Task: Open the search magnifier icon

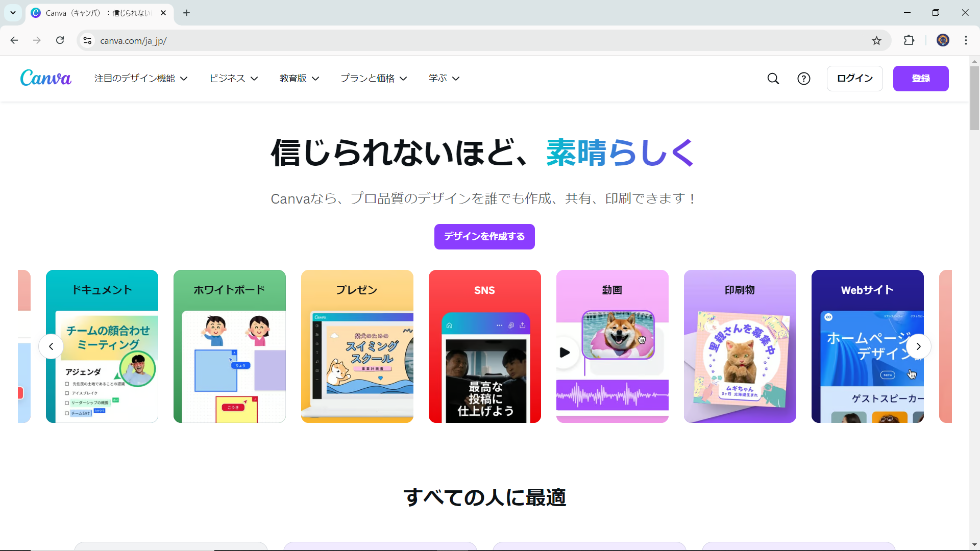Action: [773, 79]
